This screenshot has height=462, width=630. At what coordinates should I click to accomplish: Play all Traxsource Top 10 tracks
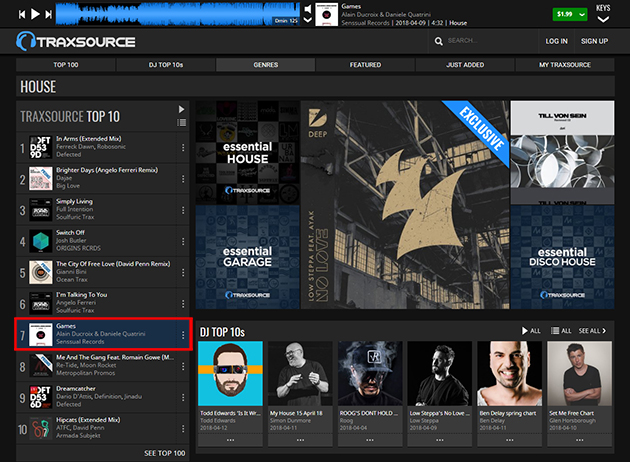181,109
